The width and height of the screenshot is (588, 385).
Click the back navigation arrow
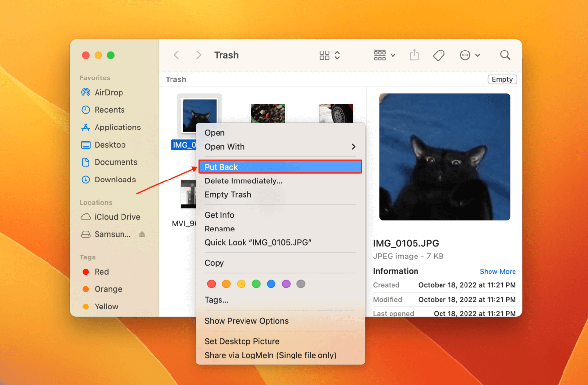(x=176, y=55)
